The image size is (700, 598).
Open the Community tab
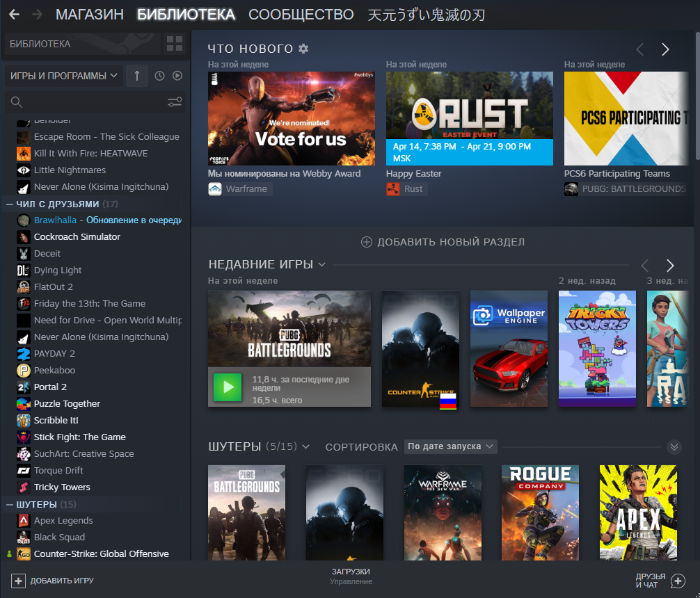point(301,15)
